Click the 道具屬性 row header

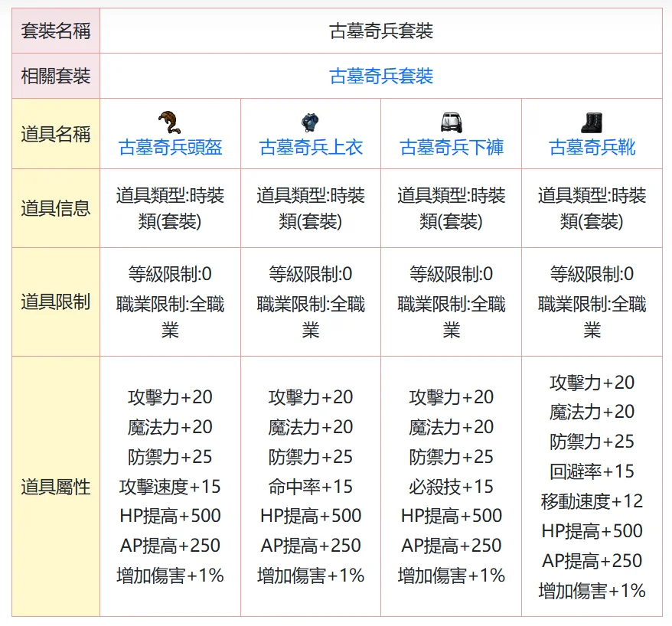pos(56,487)
